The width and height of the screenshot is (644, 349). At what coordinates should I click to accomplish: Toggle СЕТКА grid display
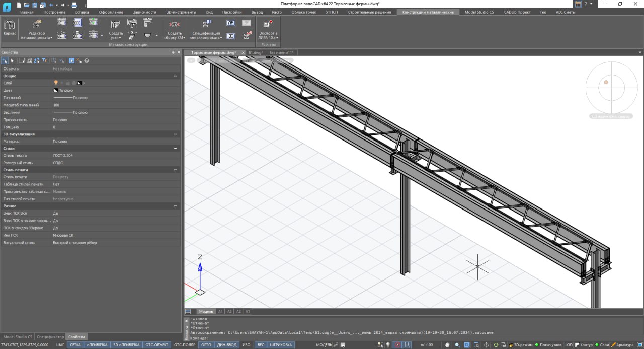coord(75,345)
